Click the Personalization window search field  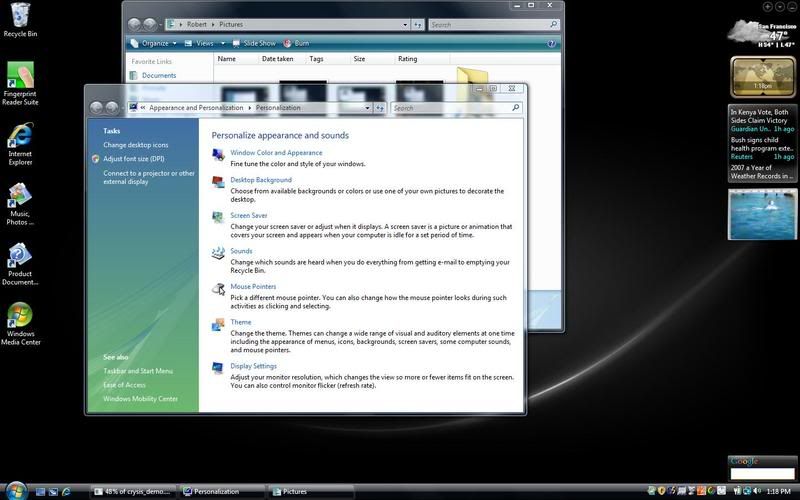point(457,108)
